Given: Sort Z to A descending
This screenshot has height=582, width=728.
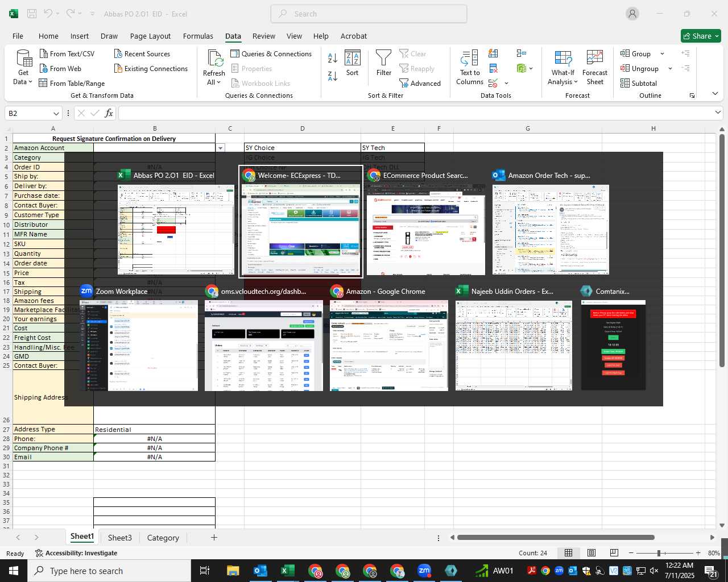Looking at the screenshot, I should (333, 75).
